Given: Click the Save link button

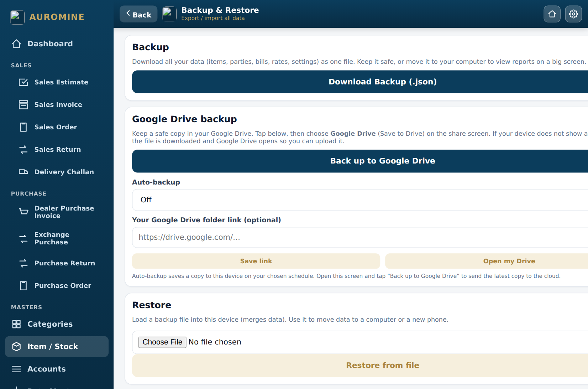Looking at the screenshot, I should tap(256, 261).
